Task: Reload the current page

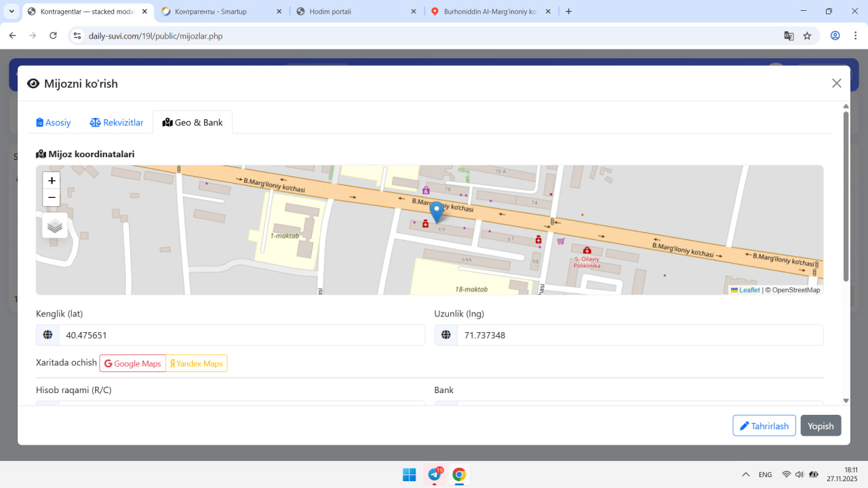Action: click(x=54, y=36)
